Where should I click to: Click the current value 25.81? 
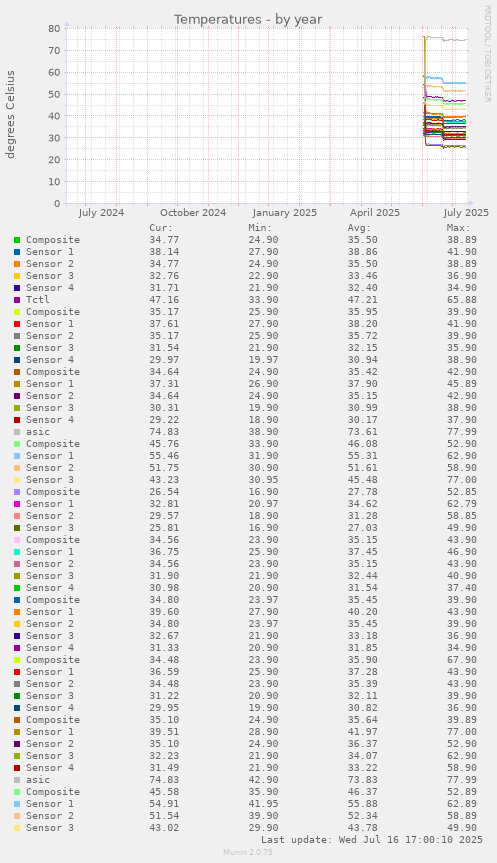tap(164, 528)
